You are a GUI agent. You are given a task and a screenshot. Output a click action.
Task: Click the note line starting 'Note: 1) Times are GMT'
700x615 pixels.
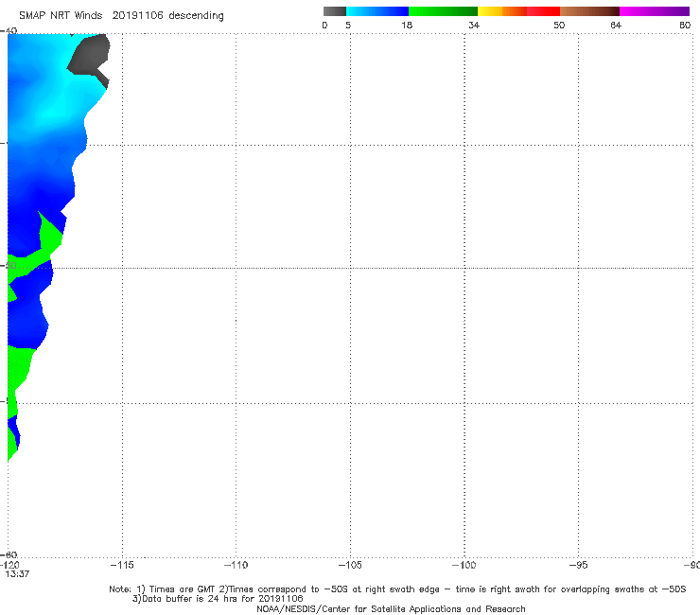(x=397, y=589)
